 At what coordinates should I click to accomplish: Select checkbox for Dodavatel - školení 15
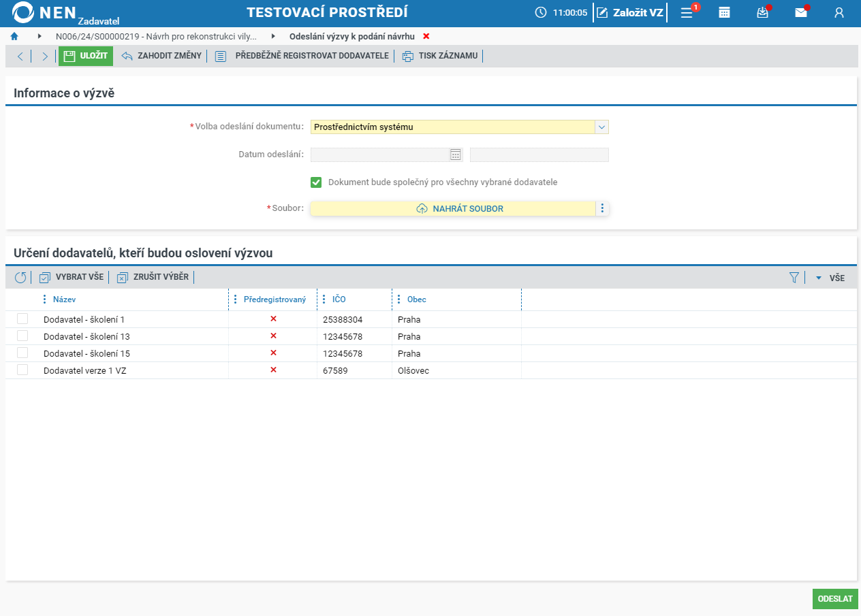point(22,353)
